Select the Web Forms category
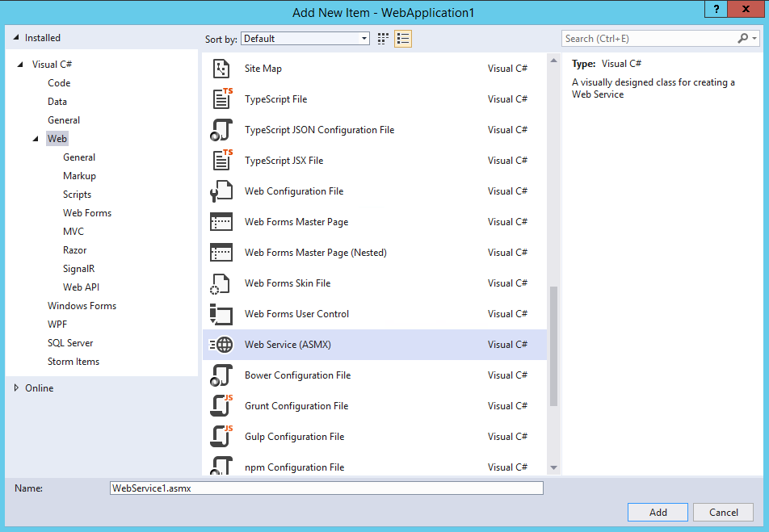Viewport: 769px width, 532px height. [x=87, y=213]
